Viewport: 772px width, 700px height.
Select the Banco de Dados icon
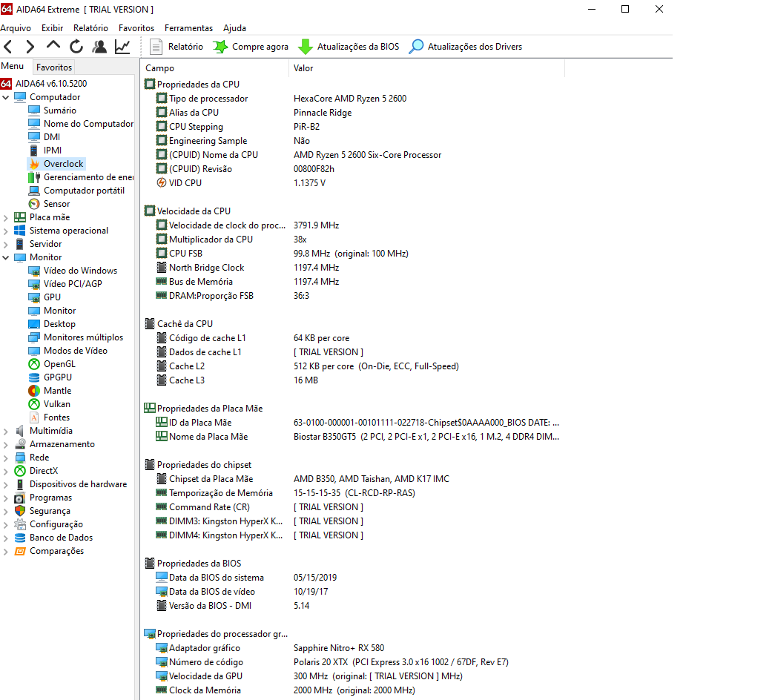[x=20, y=538]
